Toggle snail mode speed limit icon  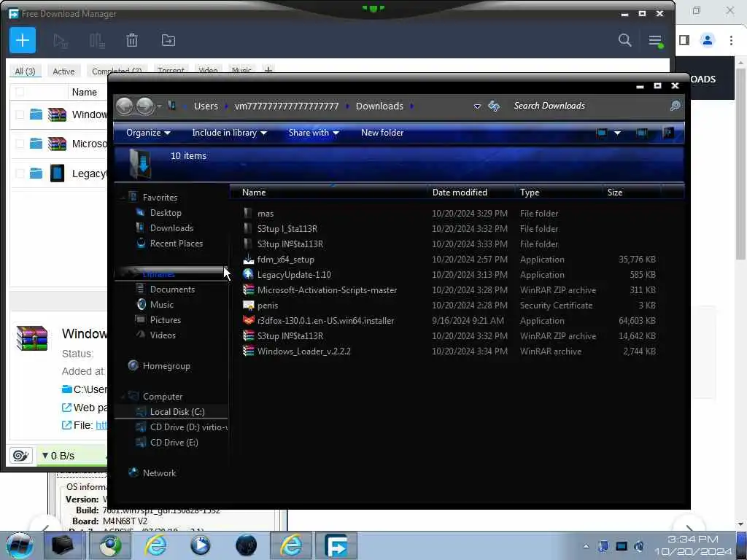[21, 456]
